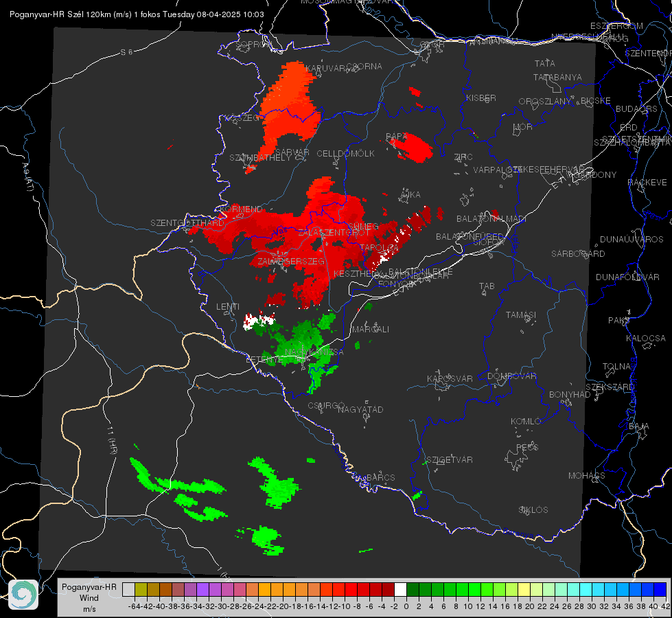Click the PAPA city label
The image size is (672, 618).
pos(397,137)
